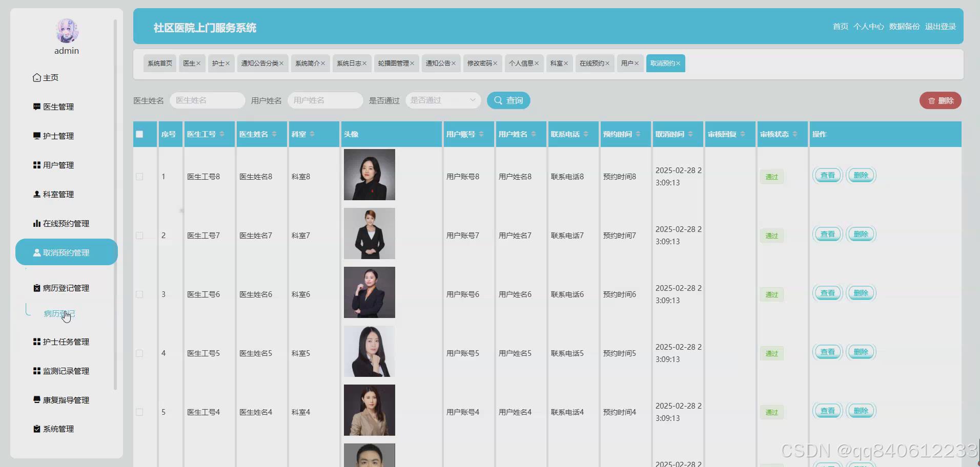Focus the 医生姓名 search input

click(x=208, y=100)
